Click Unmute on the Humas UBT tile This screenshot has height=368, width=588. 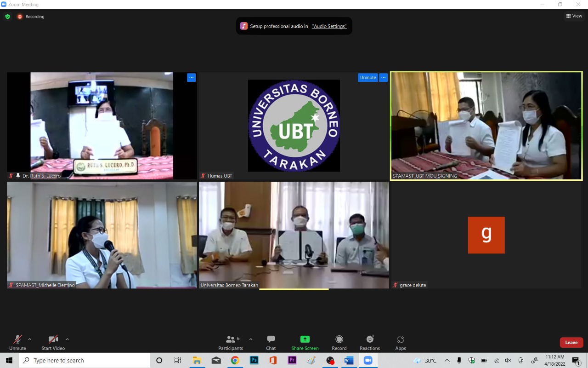pos(368,78)
